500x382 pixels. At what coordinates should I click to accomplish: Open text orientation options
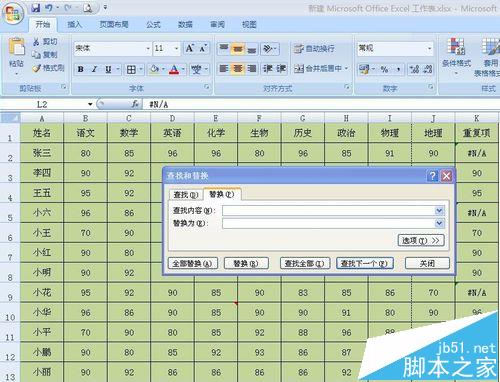(x=269, y=49)
